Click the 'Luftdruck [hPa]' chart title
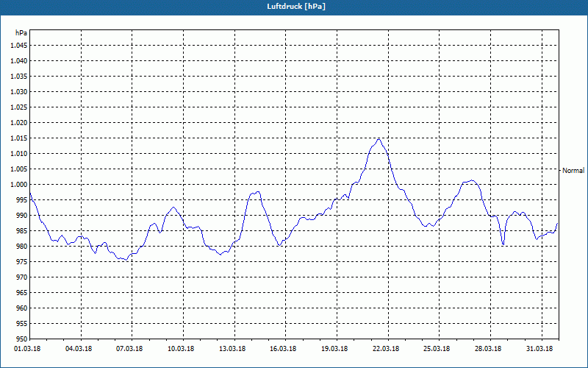 pyautogui.click(x=296, y=7)
